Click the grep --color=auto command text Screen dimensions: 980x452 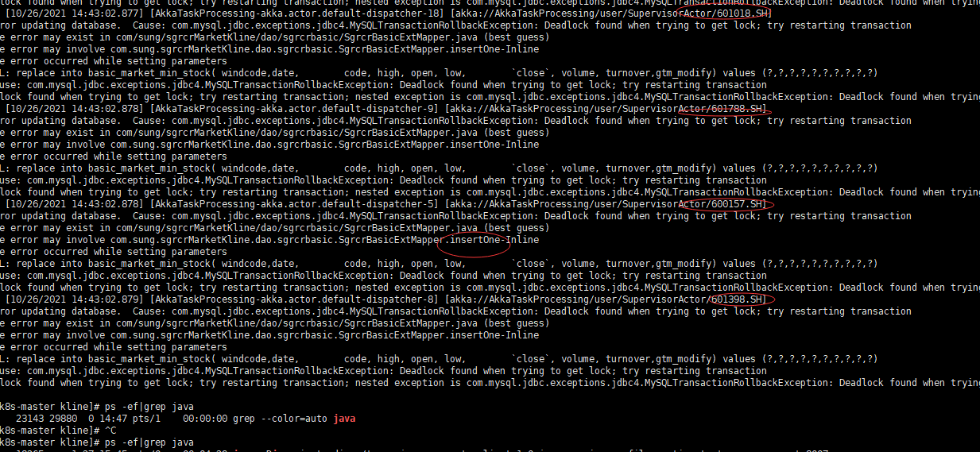click(281, 419)
